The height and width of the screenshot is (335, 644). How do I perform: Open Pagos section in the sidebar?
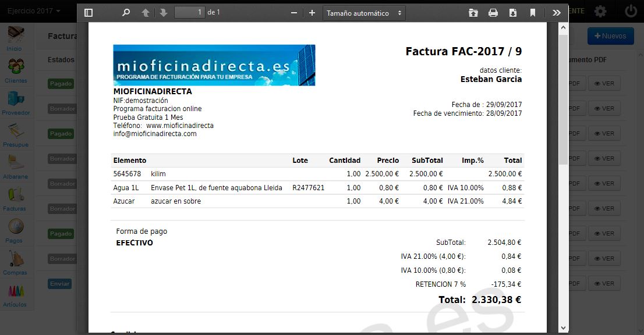click(x=15, y=230)
